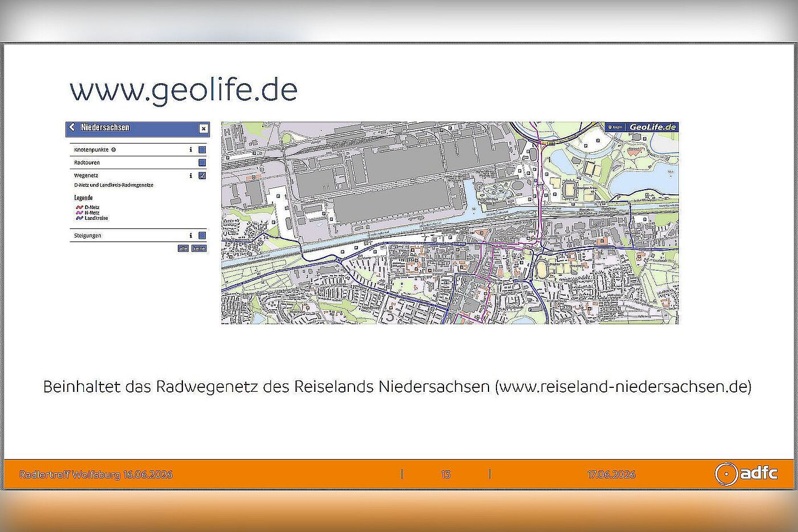This screenshot has height=532, width=798.
Task: Click the www.reiseland-niedersachsen.de address text
Action: pos(622,386)
